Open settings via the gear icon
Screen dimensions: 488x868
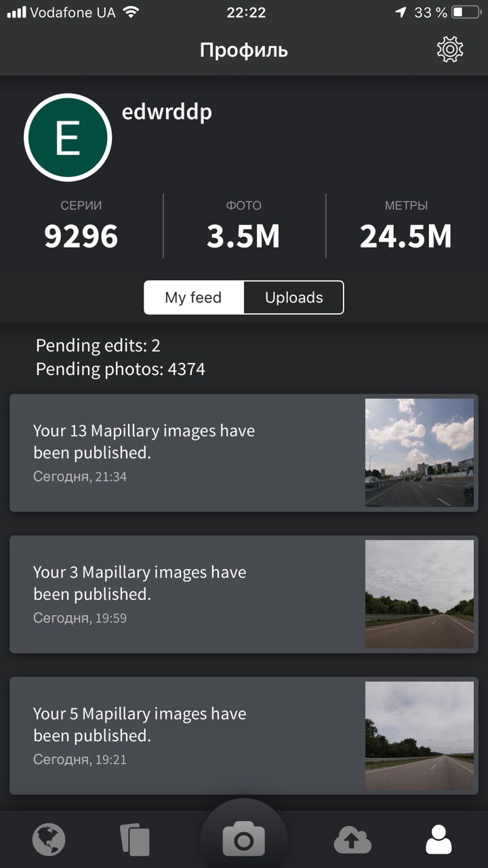click(x=450, y=50)
